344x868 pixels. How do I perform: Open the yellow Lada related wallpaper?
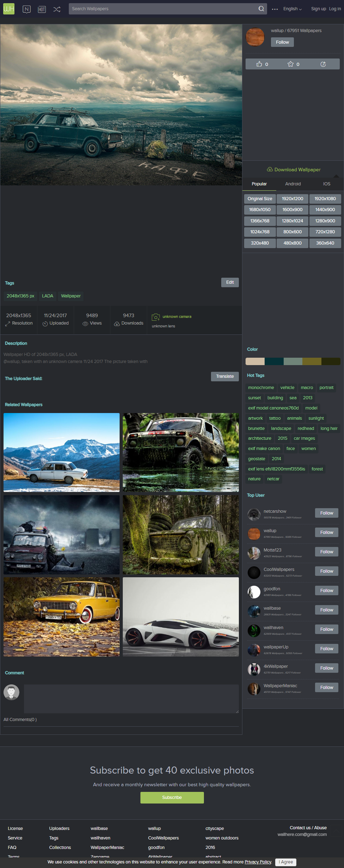click(61, 617)
